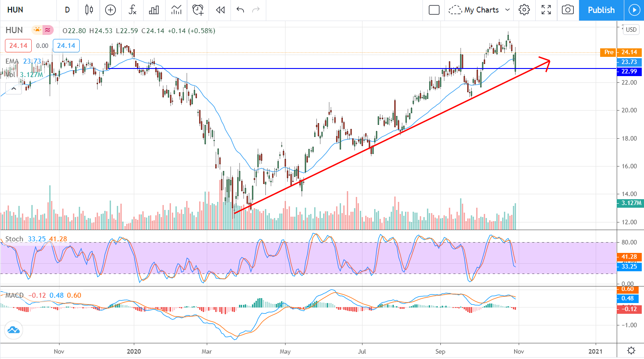Click the Compare or Add Symbol icon
The height and width of the screenshot is (359, 644).
click(110, 10)
